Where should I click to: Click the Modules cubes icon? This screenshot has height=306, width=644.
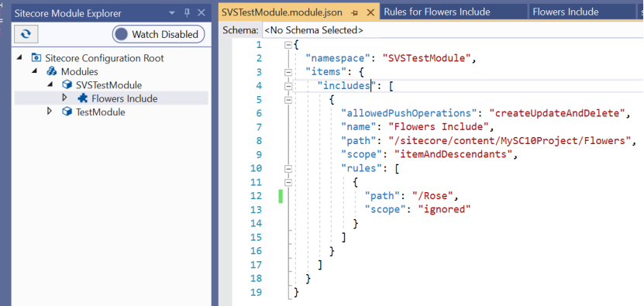pyautogui.click(x=52, y=71)
